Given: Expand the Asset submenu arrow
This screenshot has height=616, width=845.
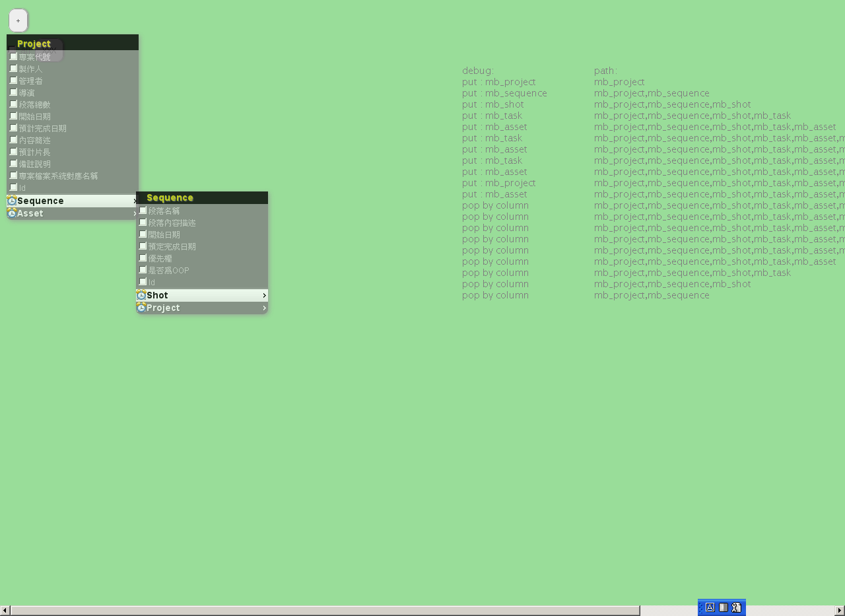Looking at the screenshot, I should coord(135,213).
